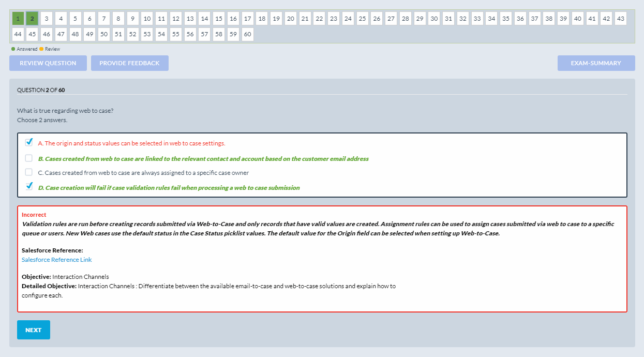Jump to question 44 in second row

coord(18,35)
